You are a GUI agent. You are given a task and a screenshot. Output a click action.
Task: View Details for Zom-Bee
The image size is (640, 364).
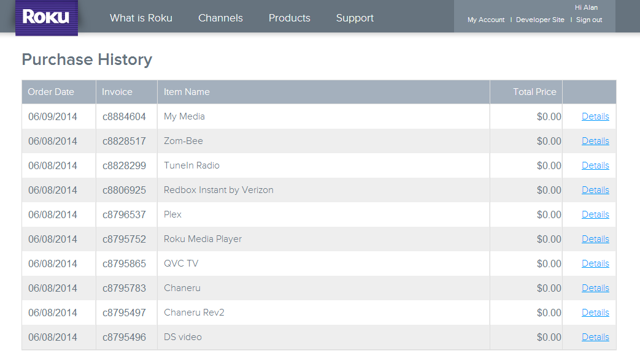pyautogui.click(x=595, y=141)
